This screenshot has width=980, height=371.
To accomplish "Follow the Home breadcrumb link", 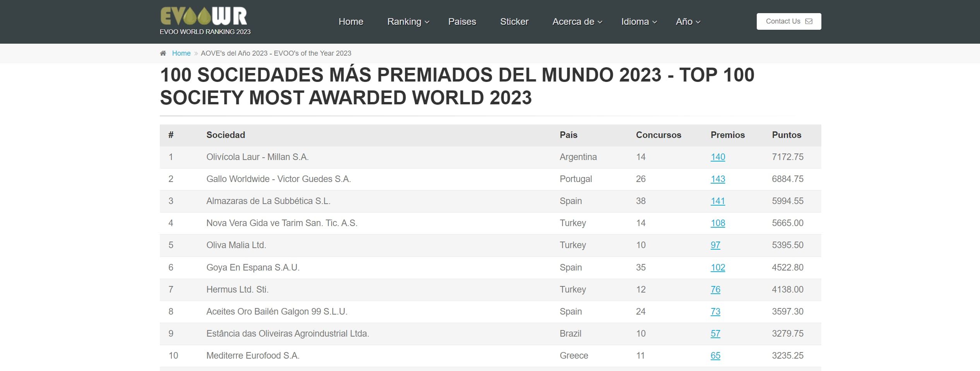I will 181,53.
